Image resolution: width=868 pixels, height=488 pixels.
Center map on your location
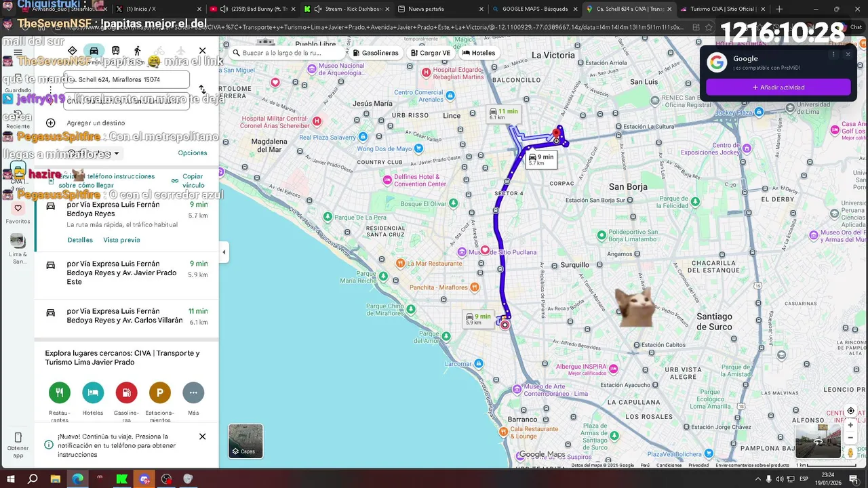pyautogui.click(x=850, y=411)
